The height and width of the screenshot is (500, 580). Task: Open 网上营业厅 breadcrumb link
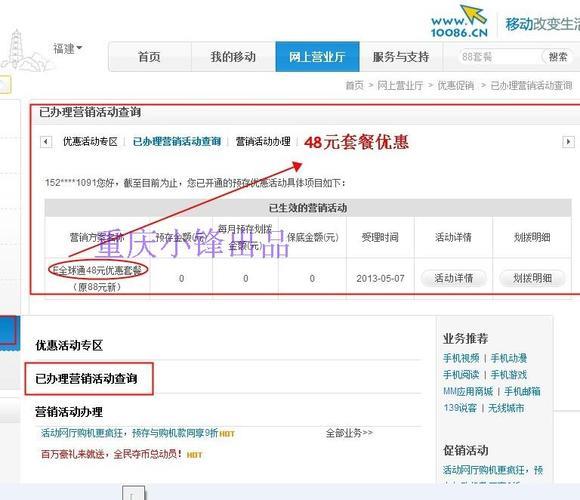tap(400, 86)
